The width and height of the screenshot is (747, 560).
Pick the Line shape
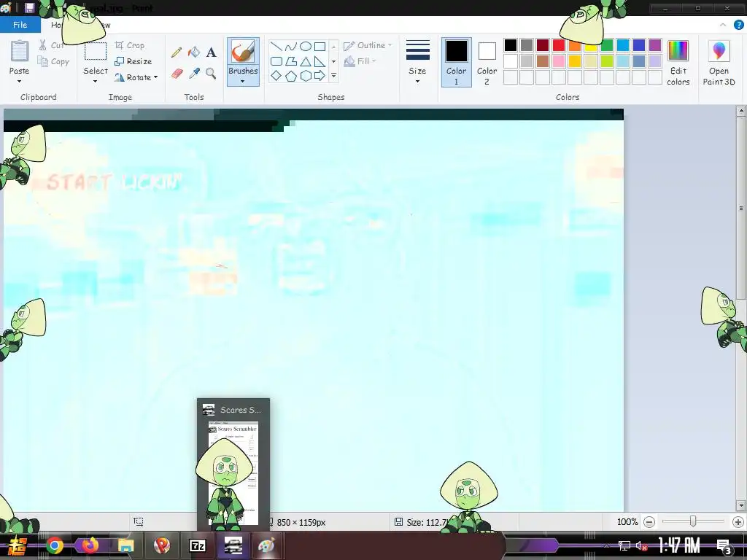pos(276,46)
